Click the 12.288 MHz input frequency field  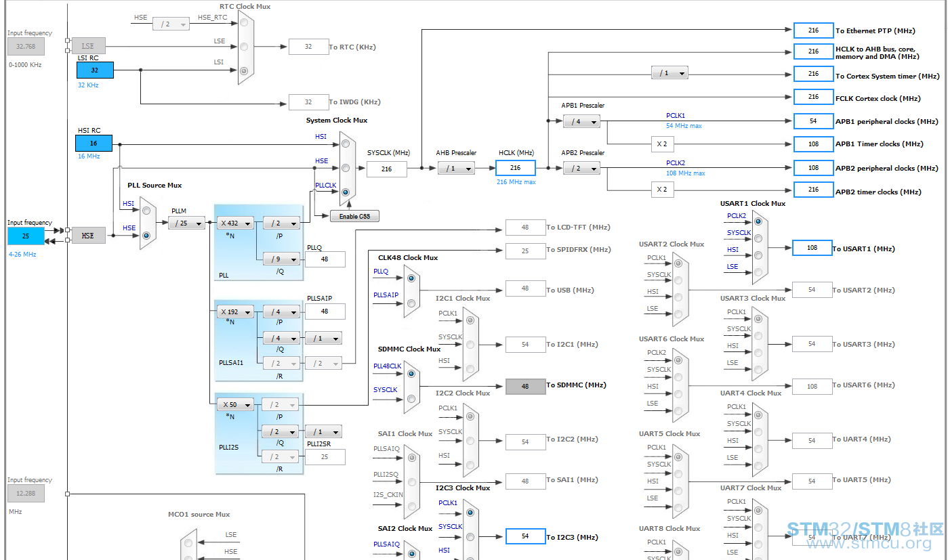(26, 493)
